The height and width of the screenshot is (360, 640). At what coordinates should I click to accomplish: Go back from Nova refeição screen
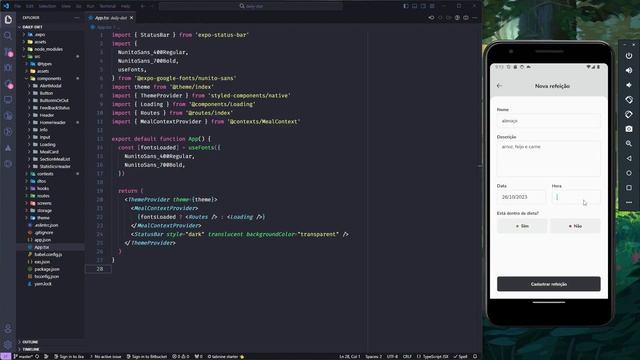click(500, 86)
